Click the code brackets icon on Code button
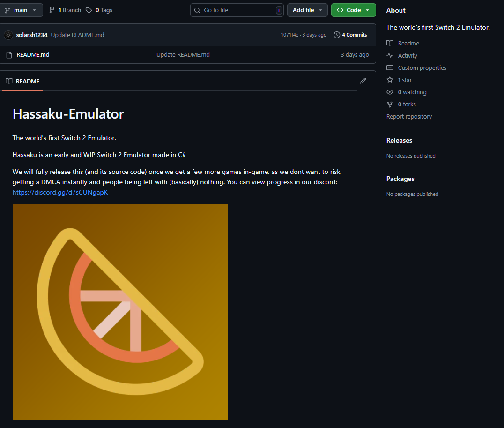 point(340,10)
